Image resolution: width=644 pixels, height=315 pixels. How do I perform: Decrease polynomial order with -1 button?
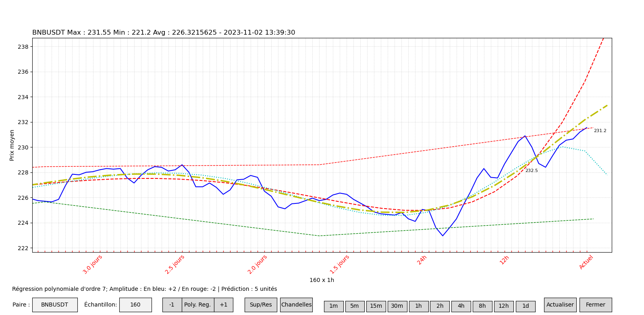click(172, 305)
